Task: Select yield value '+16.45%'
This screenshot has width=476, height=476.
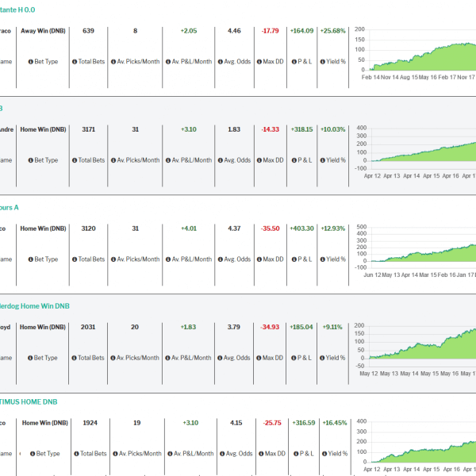Action: tap(335, 423)
